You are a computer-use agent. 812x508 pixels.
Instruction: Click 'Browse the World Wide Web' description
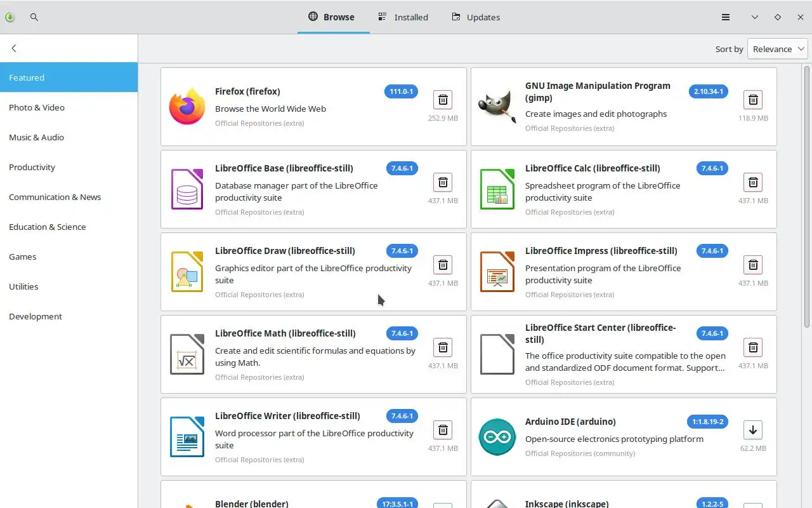(x=270, y=109)
